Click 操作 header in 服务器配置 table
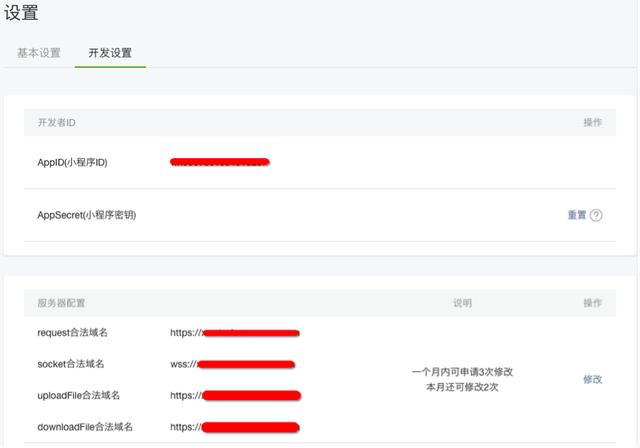Screen dimensions: 640x448 click(593, 303)
